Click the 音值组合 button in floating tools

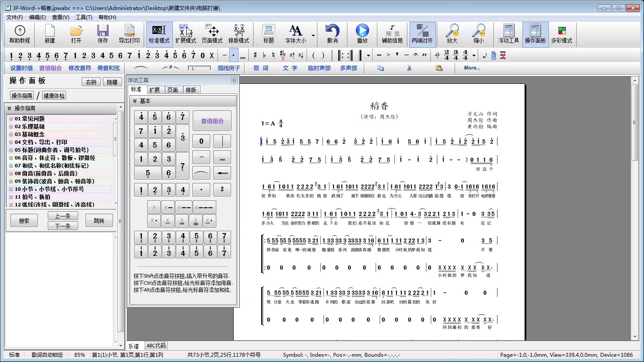click(212, 121)
